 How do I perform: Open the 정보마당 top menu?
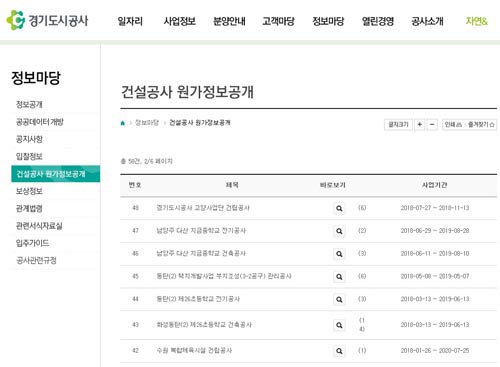(328, 21)
